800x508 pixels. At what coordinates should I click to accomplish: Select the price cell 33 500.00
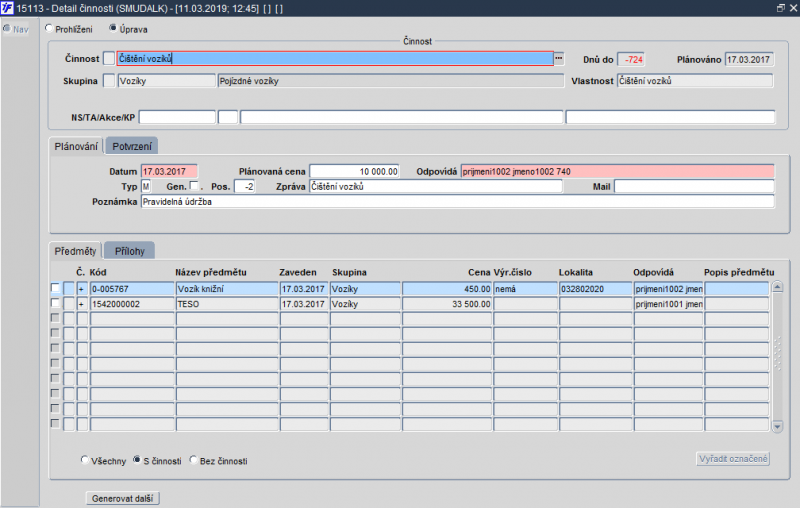coord(447,304)
